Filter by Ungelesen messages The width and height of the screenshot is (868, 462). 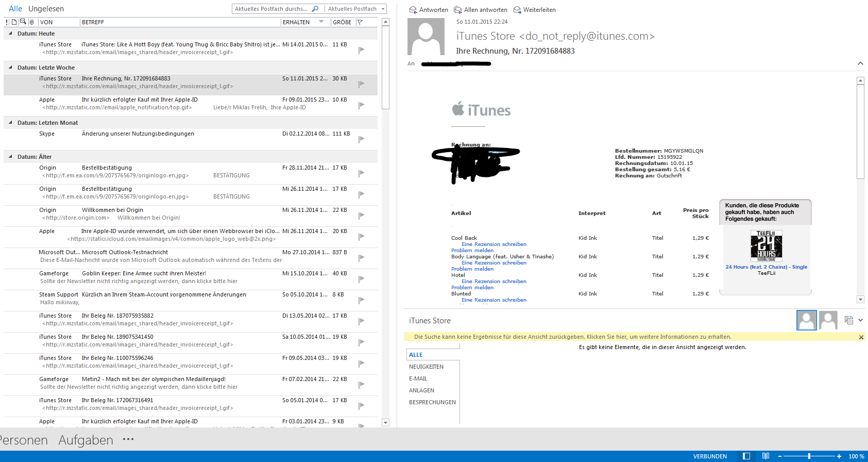[x=46, y=9]
